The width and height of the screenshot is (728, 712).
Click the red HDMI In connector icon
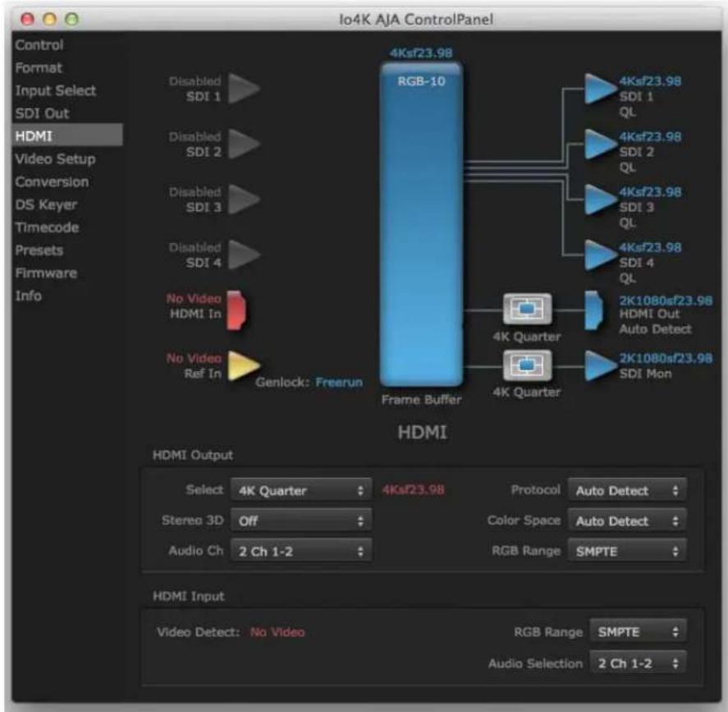pos(236,310)
